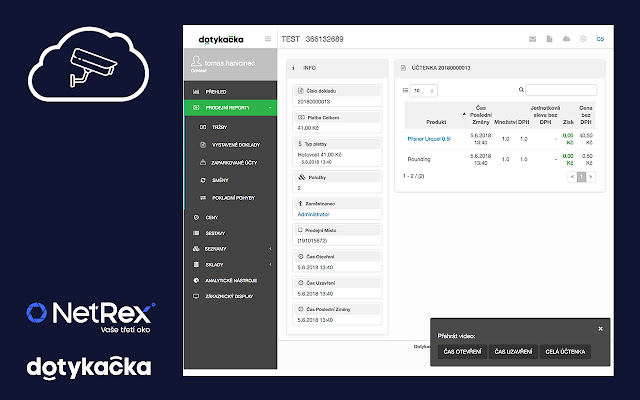Click the Analytické nástroje icon

[x=196, y=280]
